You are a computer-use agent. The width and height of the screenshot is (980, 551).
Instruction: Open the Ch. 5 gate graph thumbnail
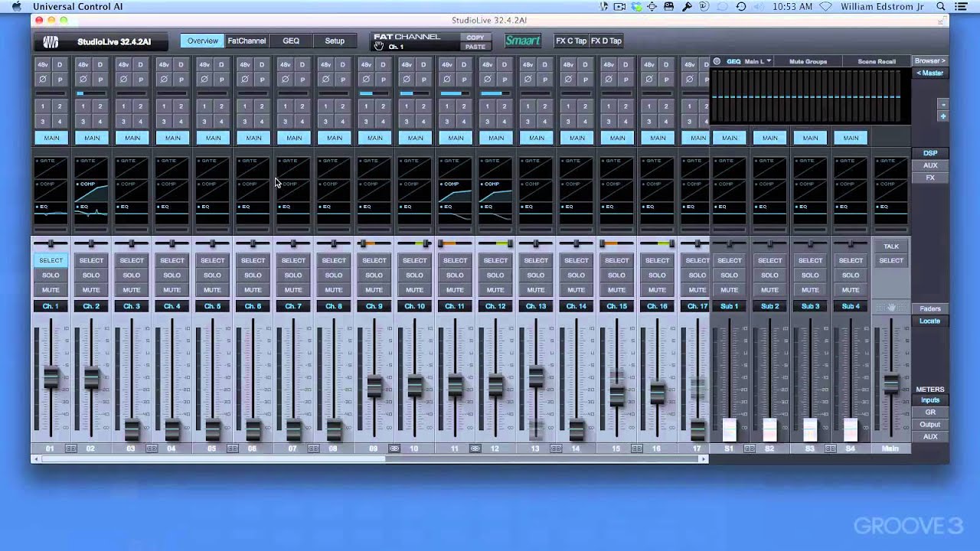click(x=213, y=168)
